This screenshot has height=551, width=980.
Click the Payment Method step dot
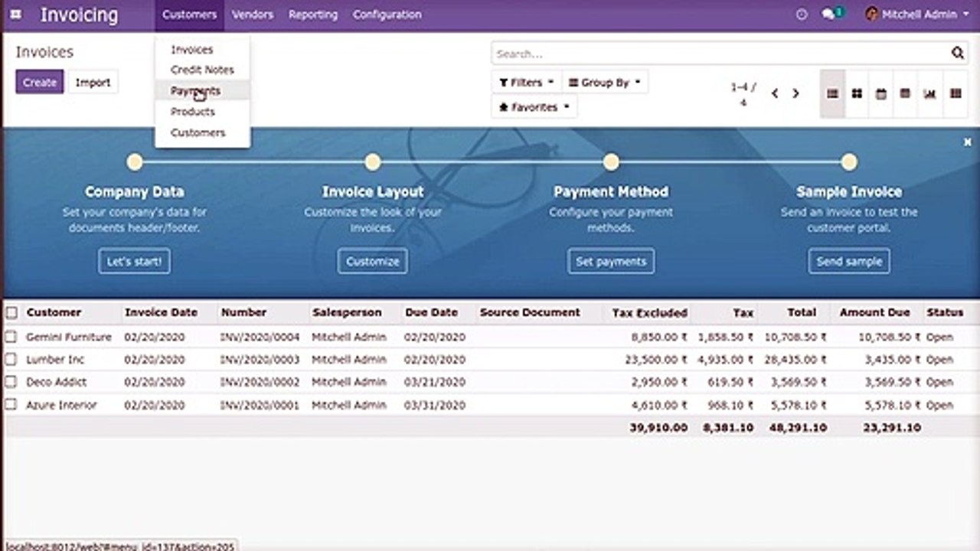click(x=611, y=162)
